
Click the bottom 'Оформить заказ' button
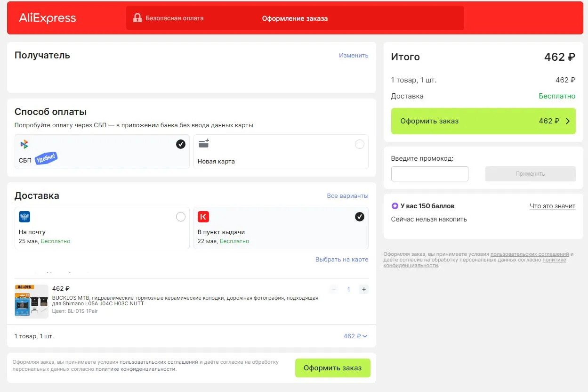click(333, 368)
